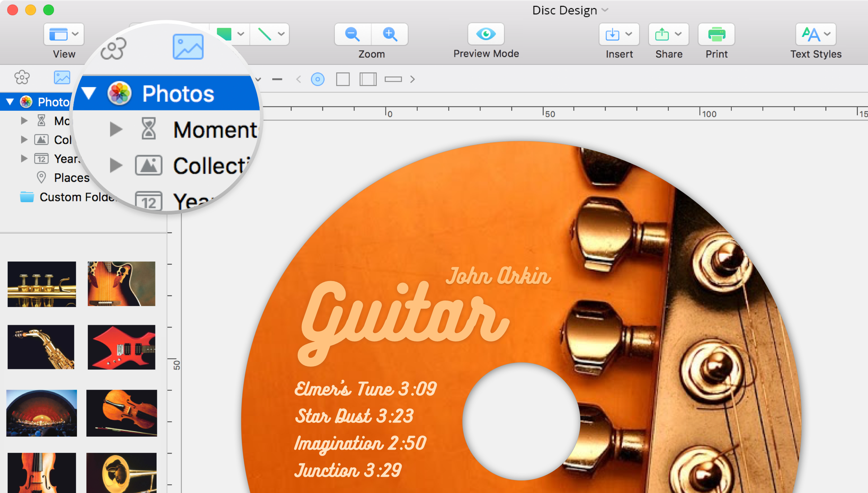Click the Text Styles icon

point(811,34)
